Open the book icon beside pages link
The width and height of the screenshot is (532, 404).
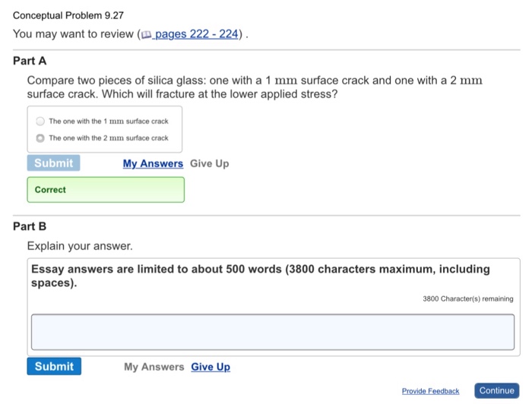(146, 35)
